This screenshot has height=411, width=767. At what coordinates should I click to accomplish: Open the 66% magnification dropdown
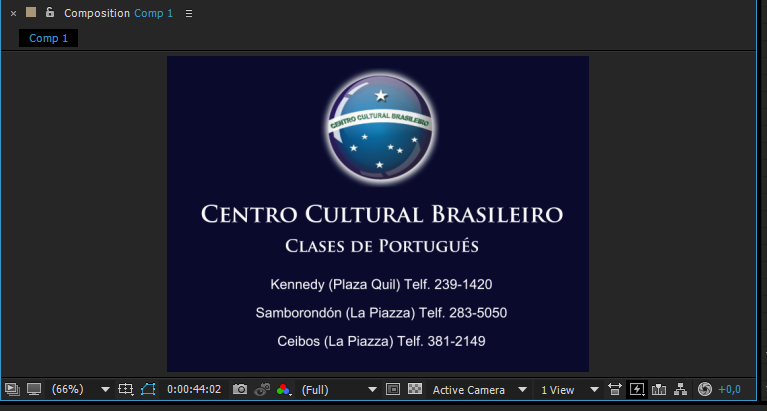click(81, 389)
